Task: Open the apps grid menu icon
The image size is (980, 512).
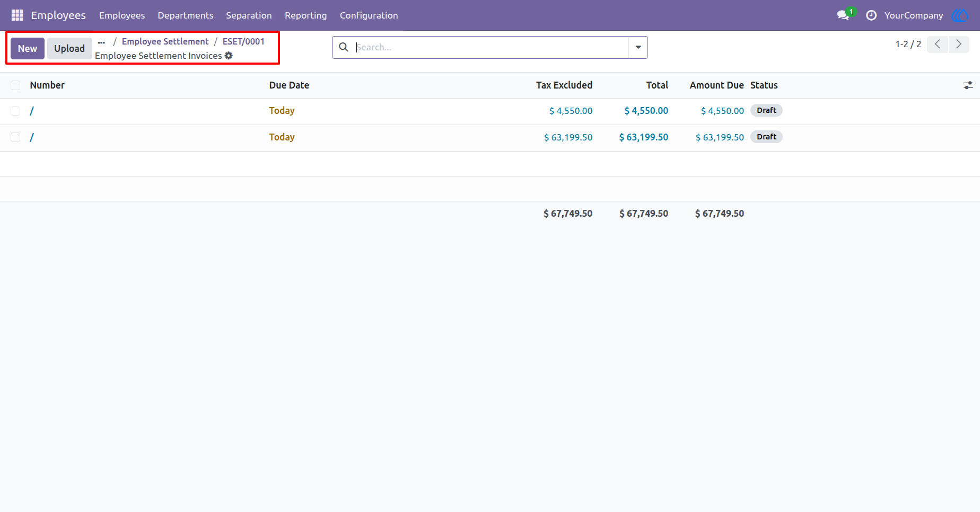Action: (17, 15)
